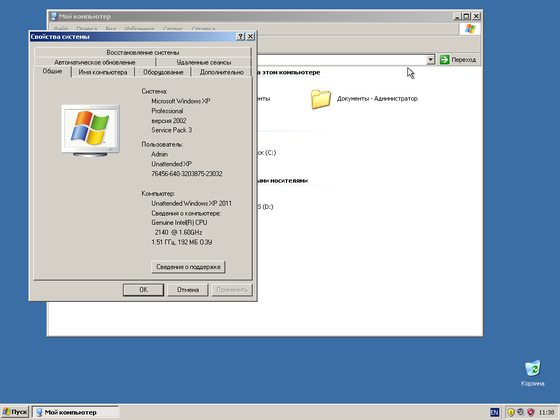Click the yellow security shield tray icon
This screenshot has width=560, height=420.
pos(511,412)
